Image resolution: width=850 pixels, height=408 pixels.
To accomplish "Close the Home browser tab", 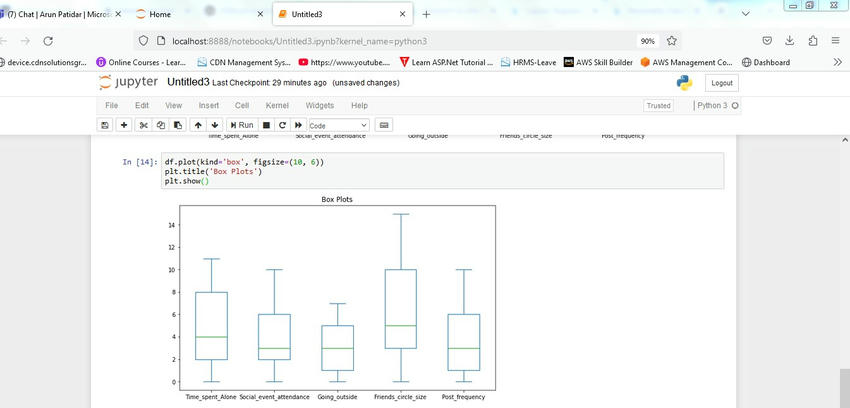I will pyautogui.click(x=260, y=15).
